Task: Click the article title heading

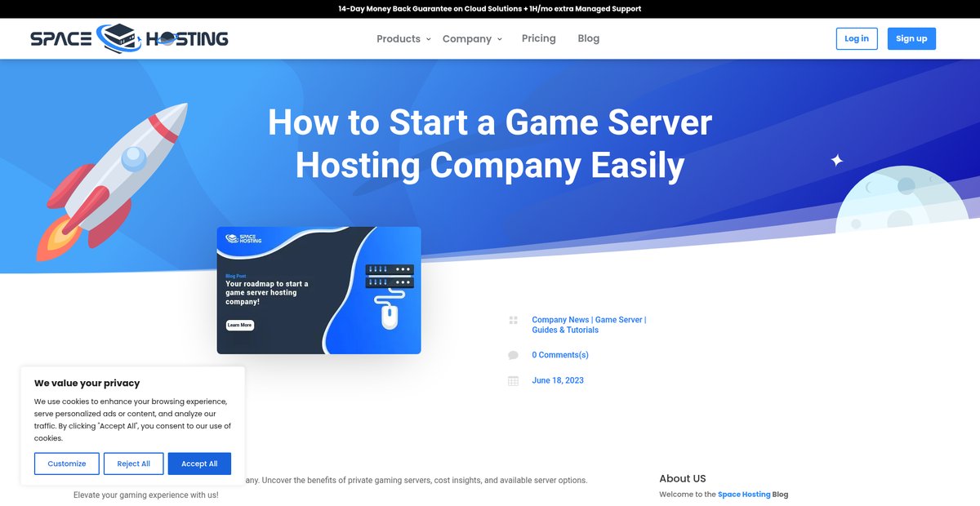Action: (x=490, y=144)
